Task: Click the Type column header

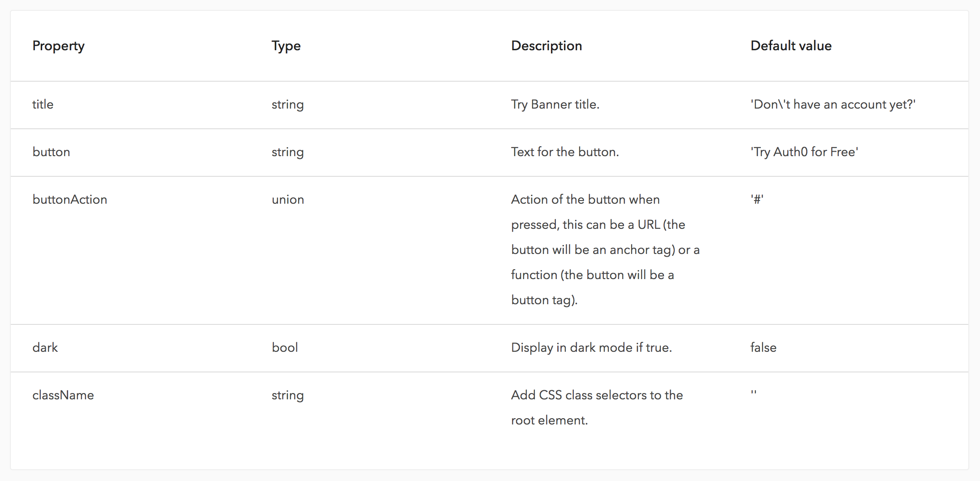Action: (286, 46)
